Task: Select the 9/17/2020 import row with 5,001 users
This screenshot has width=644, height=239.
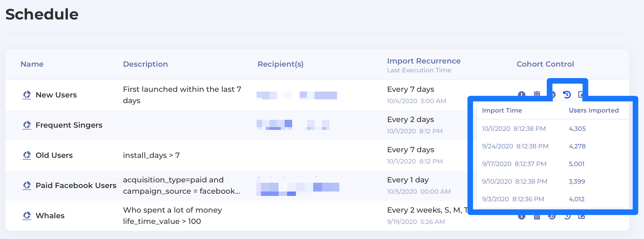Action: pyautogui.click(x=514, y=164)
